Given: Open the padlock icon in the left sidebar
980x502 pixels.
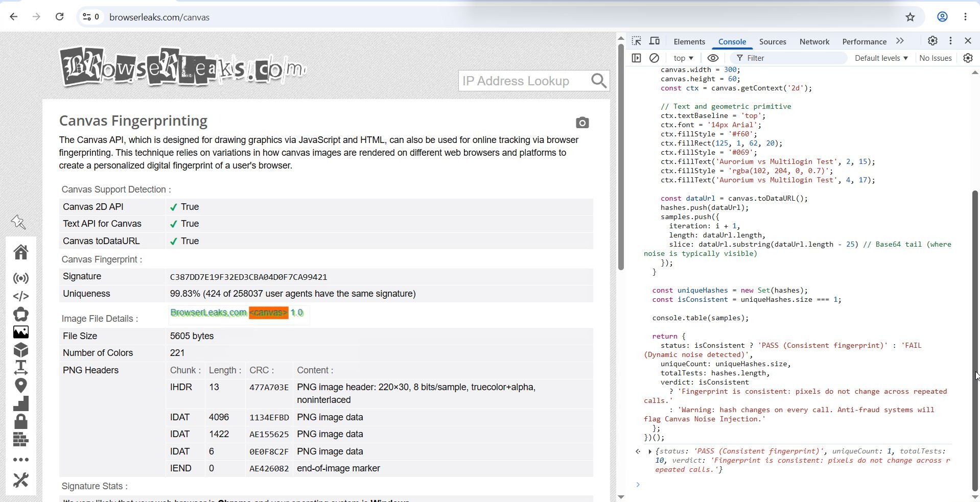Looking at the screenshot, I should point(21,422).
